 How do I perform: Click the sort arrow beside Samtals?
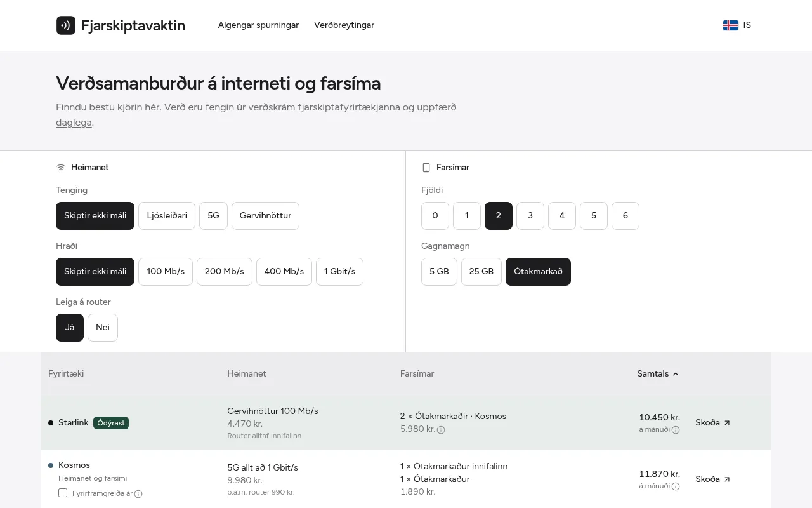click(676, 374)
